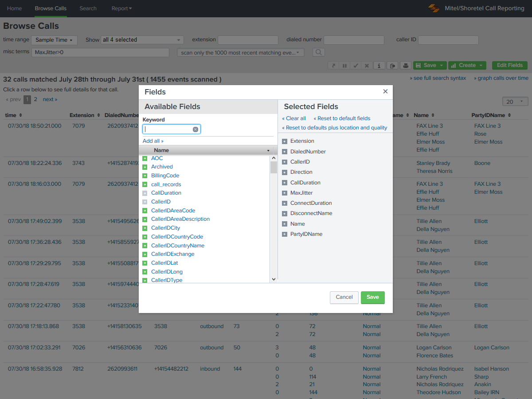Screen dimensions: 532x399
Task: Uncheck the Extension field in Selected Fields
Action: [x=284, y=141]
